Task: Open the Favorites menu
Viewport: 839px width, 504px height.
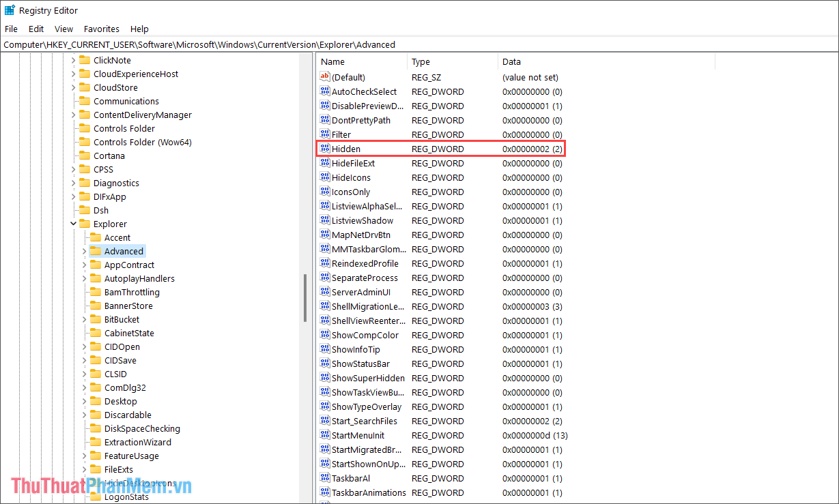Action: [x=102, y=29]
